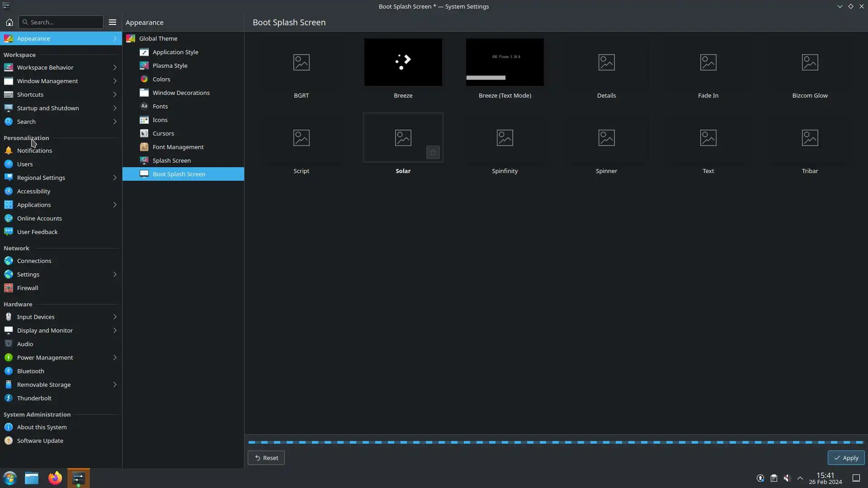Click the trash icon on Solar theme
Viewport: 868px width, 488px height.
pos(433,153)
